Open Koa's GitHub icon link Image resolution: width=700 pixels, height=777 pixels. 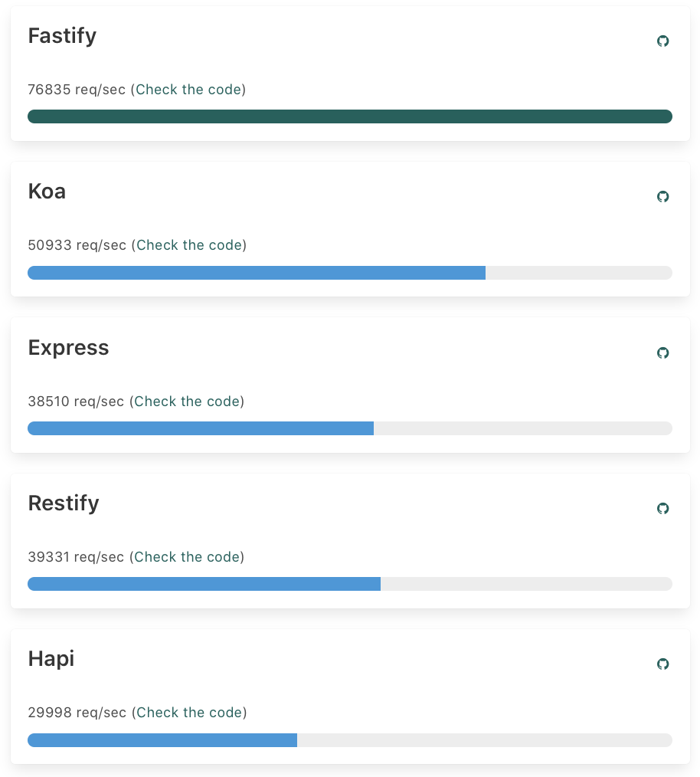[662, 196]
